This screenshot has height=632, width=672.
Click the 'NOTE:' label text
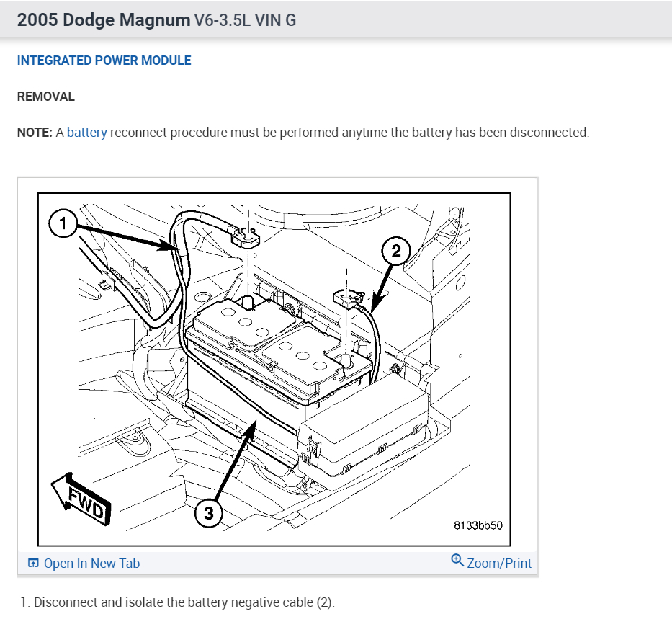point(35,133)
